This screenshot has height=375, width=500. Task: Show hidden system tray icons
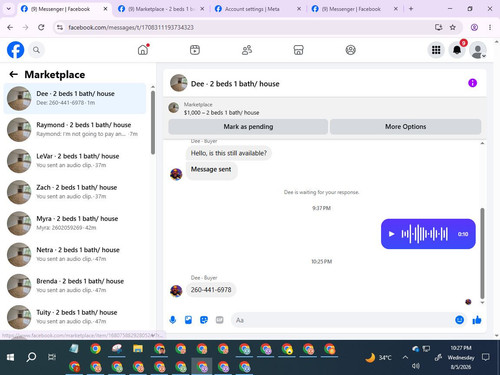point(405,357)
